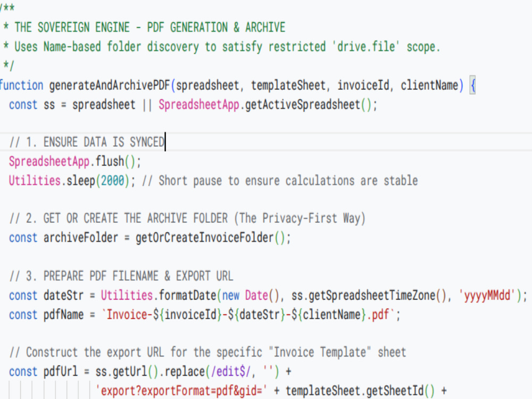This screenshot has height=399, width=532.
Task: Click the 'export?exportFormat=pdf&gid=' string
Action: tap(181, 391)
